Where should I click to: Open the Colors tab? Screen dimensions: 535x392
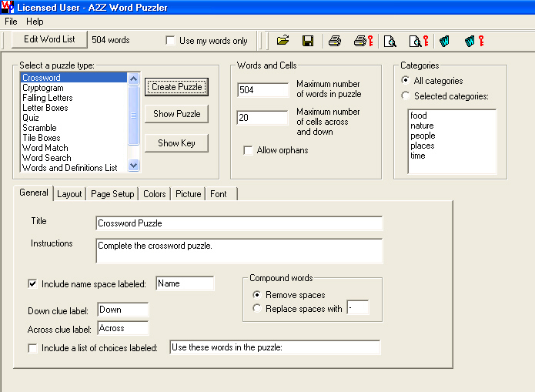pyautogui.click(x=154, y=194)
